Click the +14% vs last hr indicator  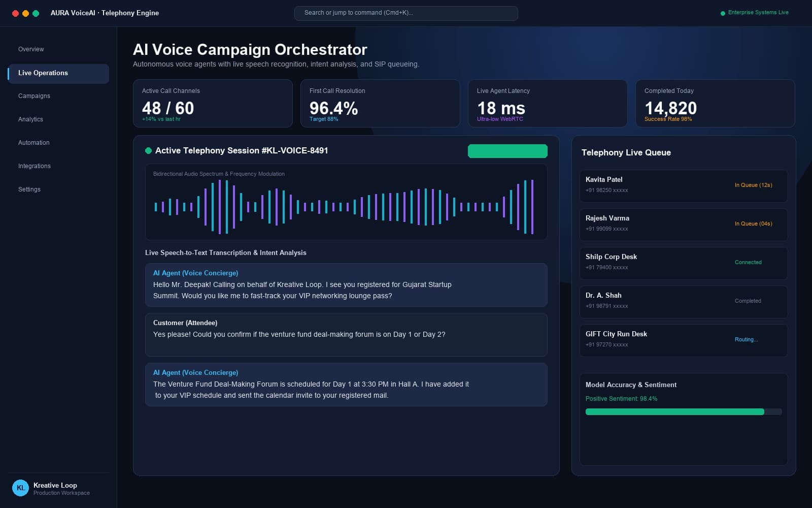(161, 119)
